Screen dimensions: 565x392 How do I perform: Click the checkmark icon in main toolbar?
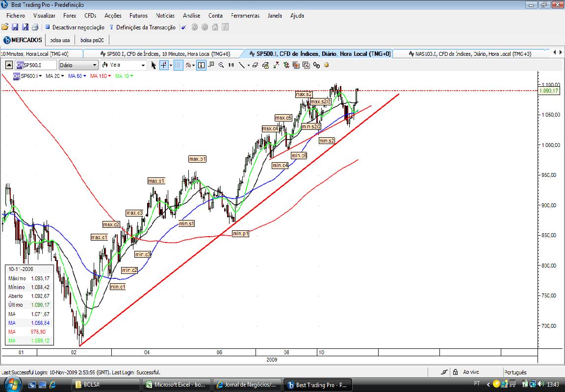click(184, 27)
